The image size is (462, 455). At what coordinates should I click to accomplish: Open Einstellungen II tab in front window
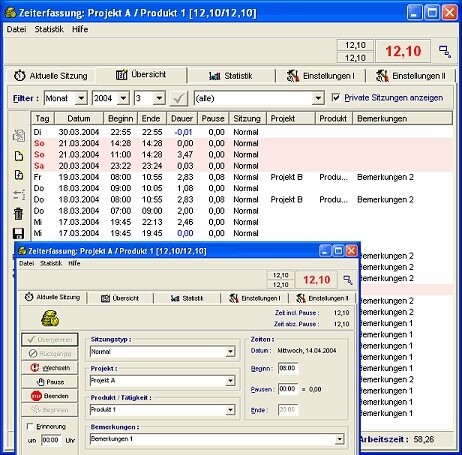click(322, 298)
